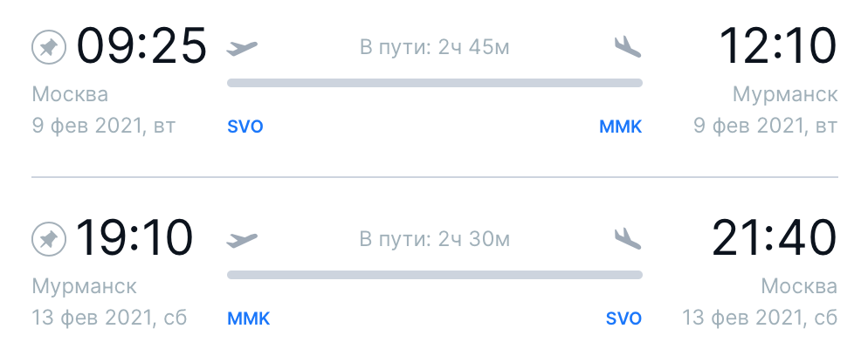The width and height of the screenshot is (868, 363).
Task: Click landing plane icon on return flight
Action: coord(627,239)
